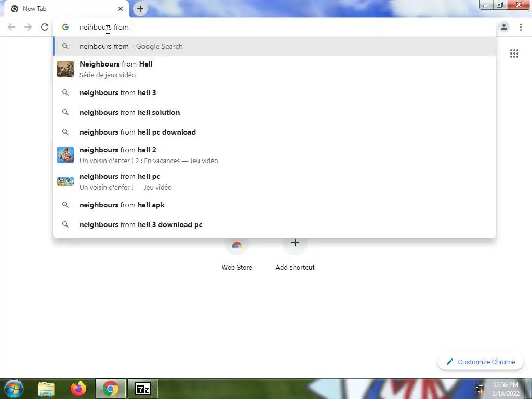532x399 pixels.
Task: Open the Chrome profile avatar
Action: coord(504,27)
